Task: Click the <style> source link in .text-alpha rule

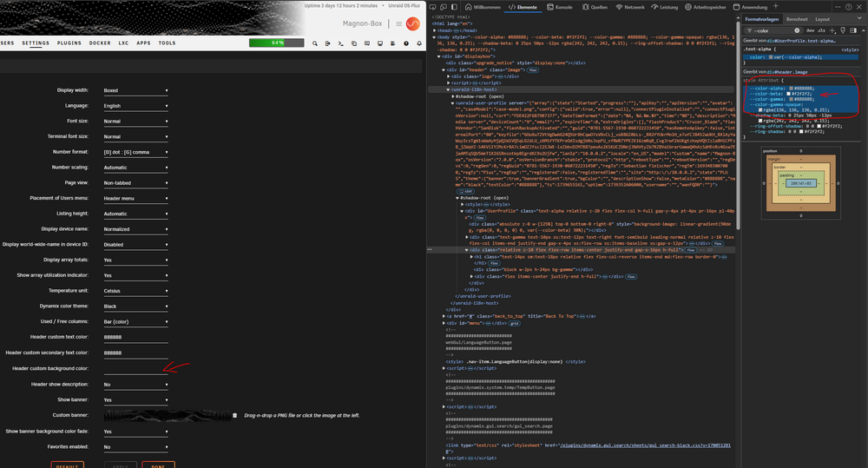Action: coord(850,49)
